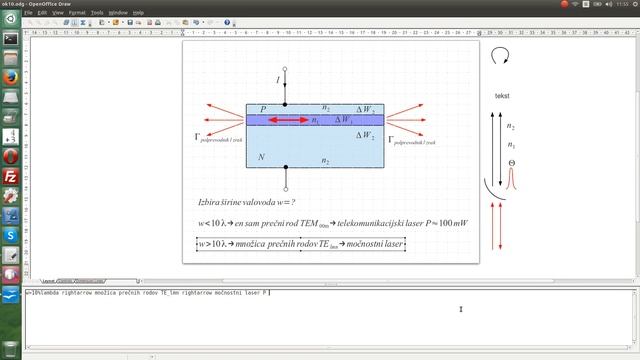Expand the Open file dropdown arrow
Viewport: 640px width, 360px height.
click(x=122, y=22)
